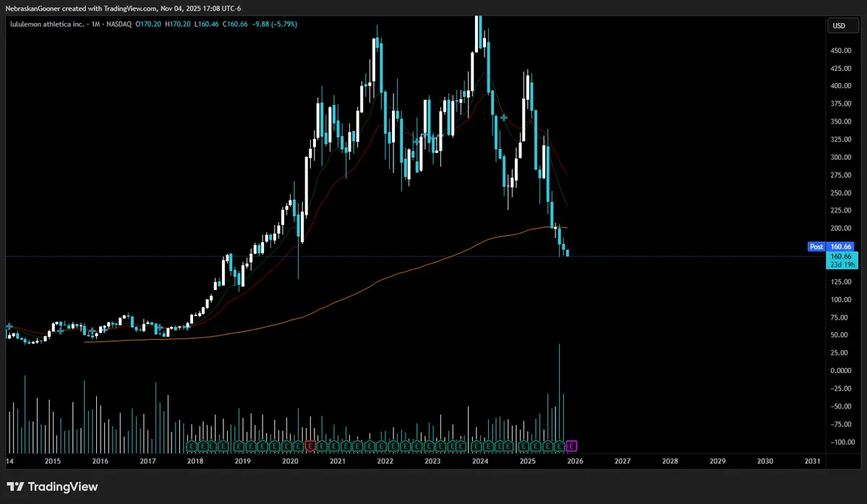Click the 0.0000 price axis label
Viewport: 867px width, 504px height.
click(x=840, y=371)
